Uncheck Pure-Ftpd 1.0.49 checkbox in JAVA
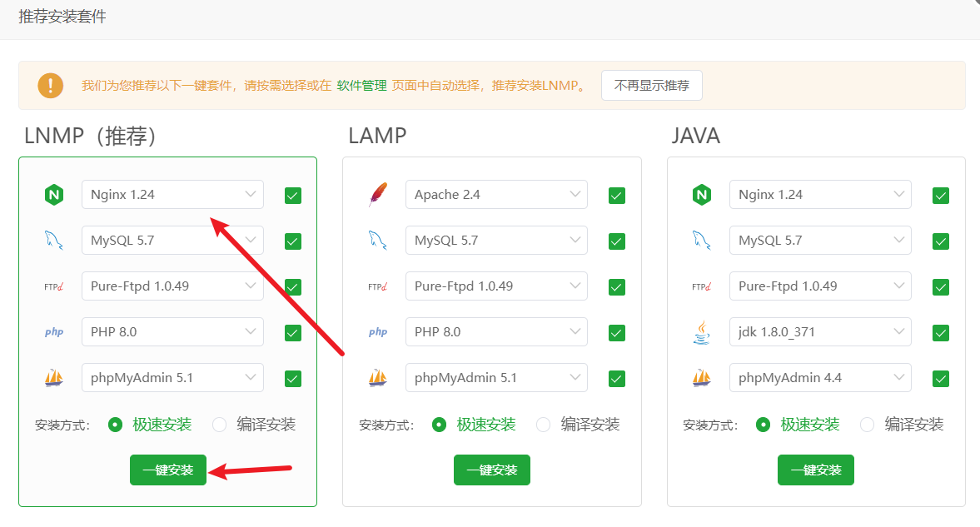980x527 pixels. click(x=941, y=287)
